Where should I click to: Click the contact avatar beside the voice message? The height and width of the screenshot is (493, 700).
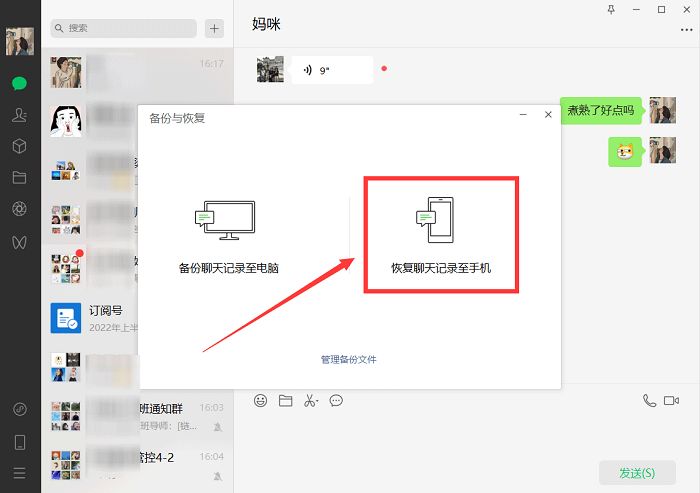(270, 69)
